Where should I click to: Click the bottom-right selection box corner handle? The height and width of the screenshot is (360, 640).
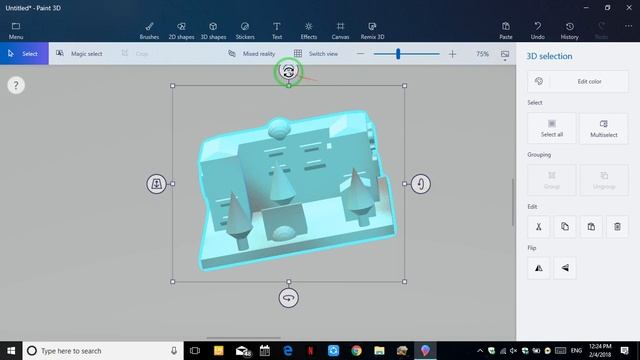coord(404,282)
